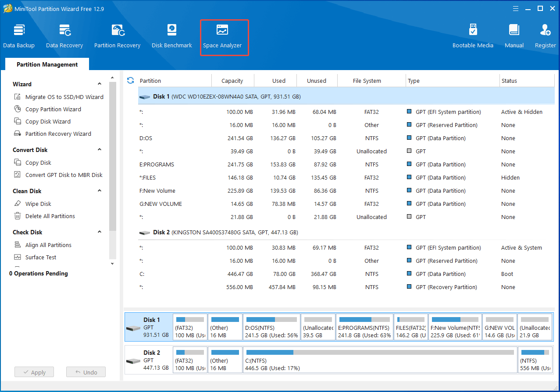Switch to the Partition Management tab

pos(46,64)
